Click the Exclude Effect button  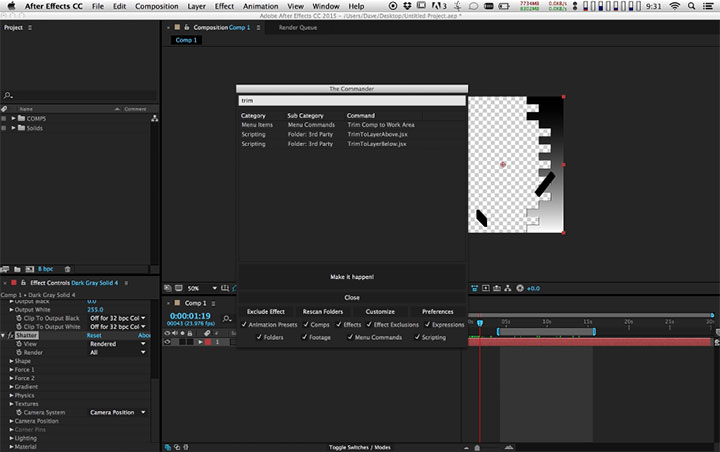click(266, 311)
